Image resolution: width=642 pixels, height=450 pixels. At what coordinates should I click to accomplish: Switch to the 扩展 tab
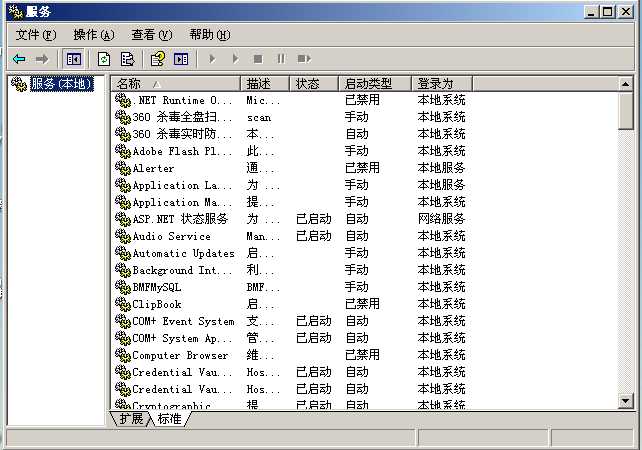[131, 418]
